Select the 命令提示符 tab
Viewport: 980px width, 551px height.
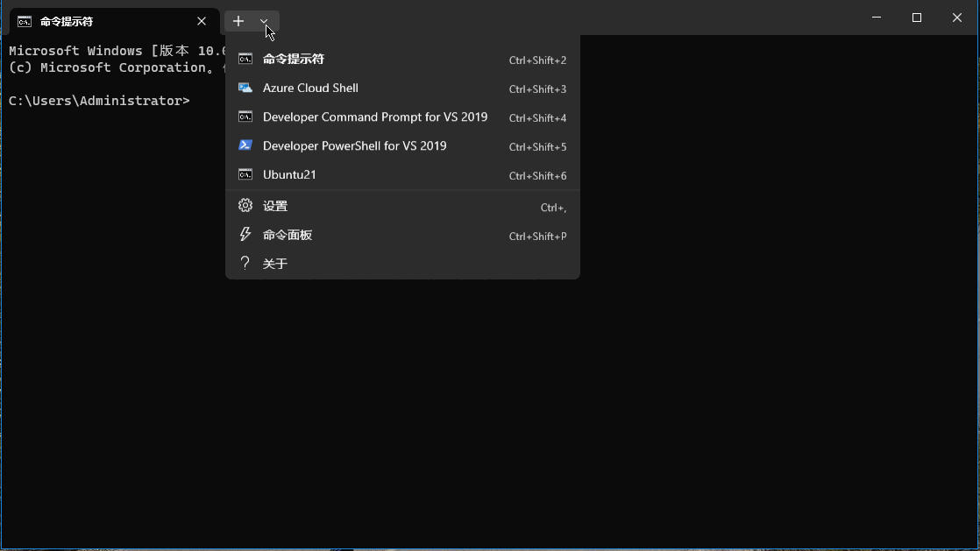coord(114,21)
